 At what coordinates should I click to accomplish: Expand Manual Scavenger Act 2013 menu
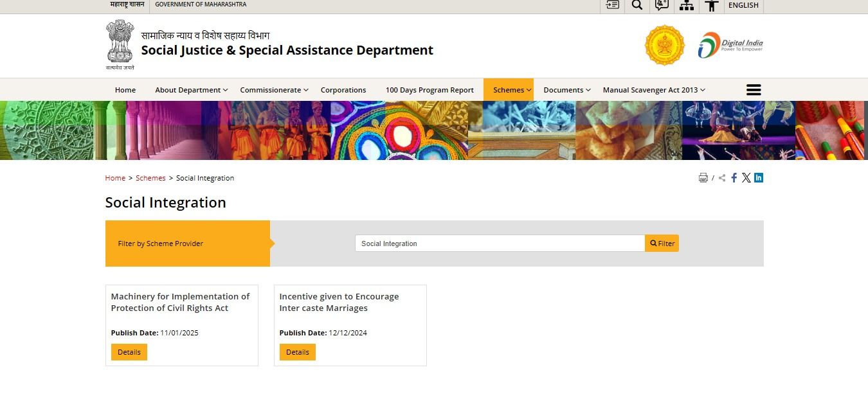coord(654,90)
